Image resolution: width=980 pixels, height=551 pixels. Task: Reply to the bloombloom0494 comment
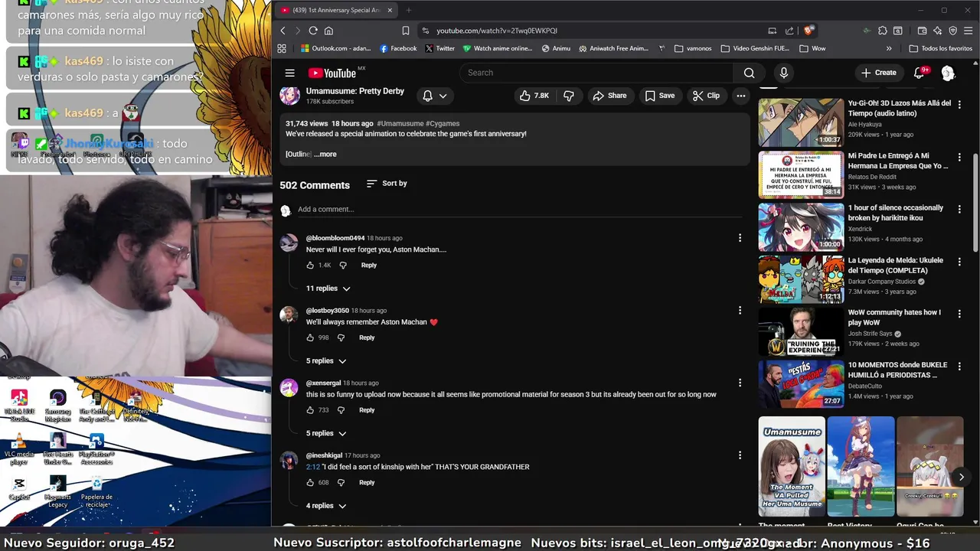pyautogui.click(x=368, y=265)
